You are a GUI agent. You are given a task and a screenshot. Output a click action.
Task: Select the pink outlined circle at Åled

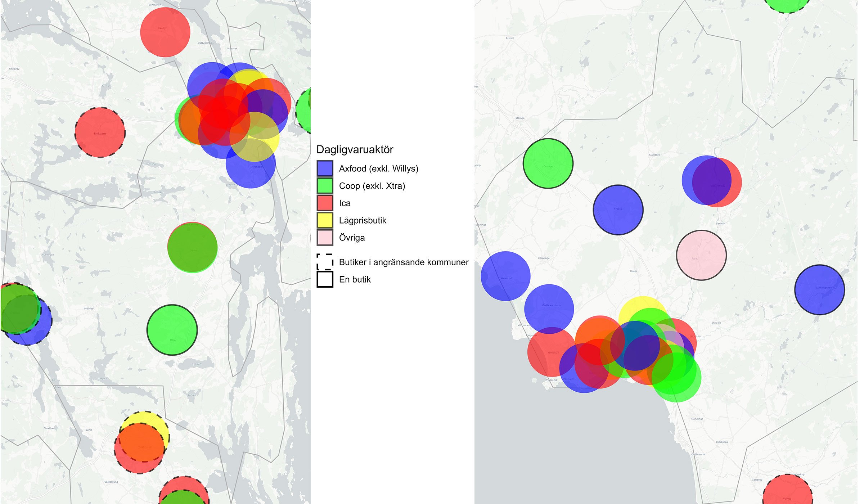[701, 255]
